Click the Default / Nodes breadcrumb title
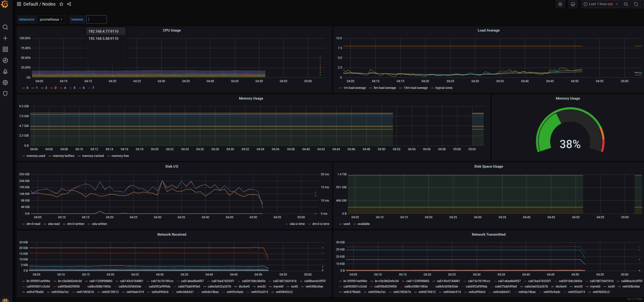 (x=39, y=4)
